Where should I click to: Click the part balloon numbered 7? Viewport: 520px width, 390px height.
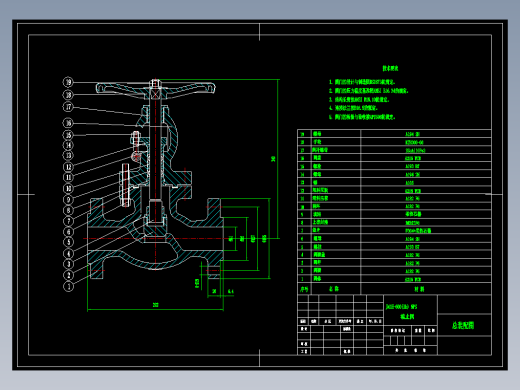coord(68,221)
